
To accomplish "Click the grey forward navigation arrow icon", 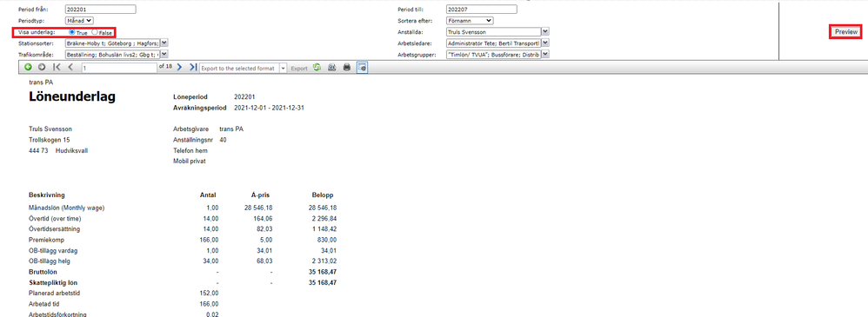I will point(42,68).
